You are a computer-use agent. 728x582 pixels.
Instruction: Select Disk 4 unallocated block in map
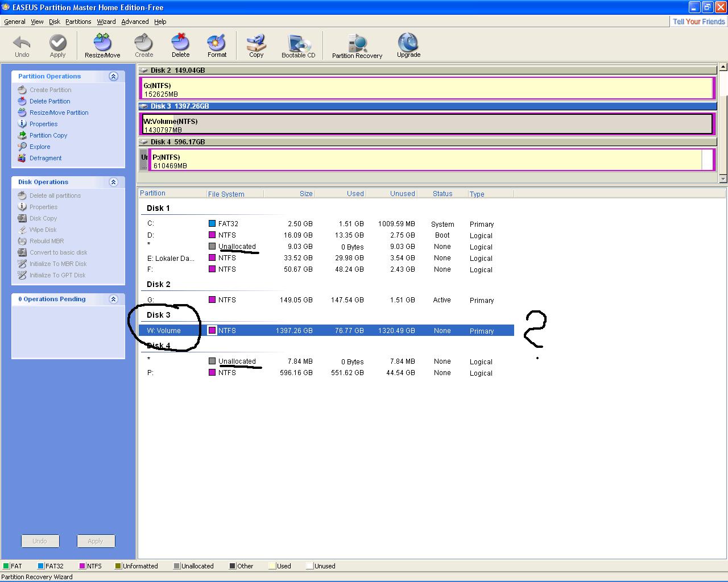pos(144,160)
